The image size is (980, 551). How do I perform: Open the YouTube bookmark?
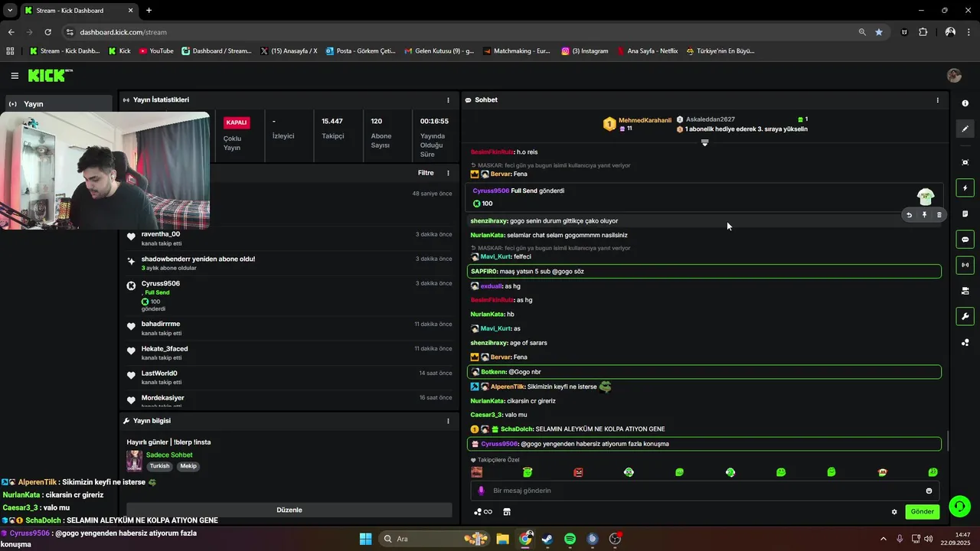coord(156,51)
